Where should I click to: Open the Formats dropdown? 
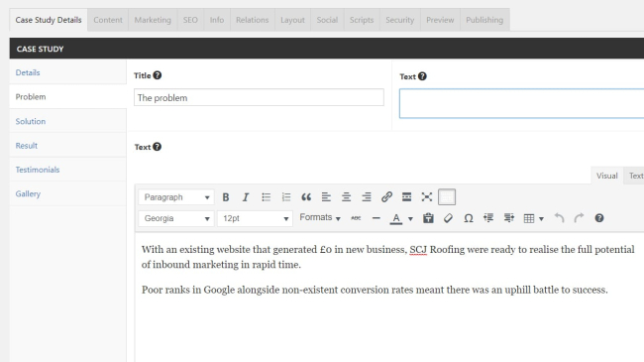click(320, 217)
